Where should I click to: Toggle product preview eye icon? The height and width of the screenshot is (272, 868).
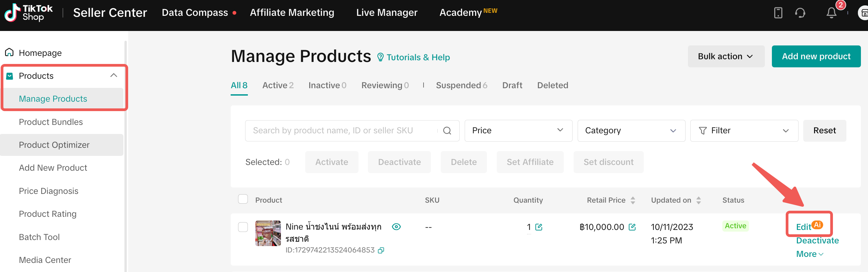tap(396, 227)
